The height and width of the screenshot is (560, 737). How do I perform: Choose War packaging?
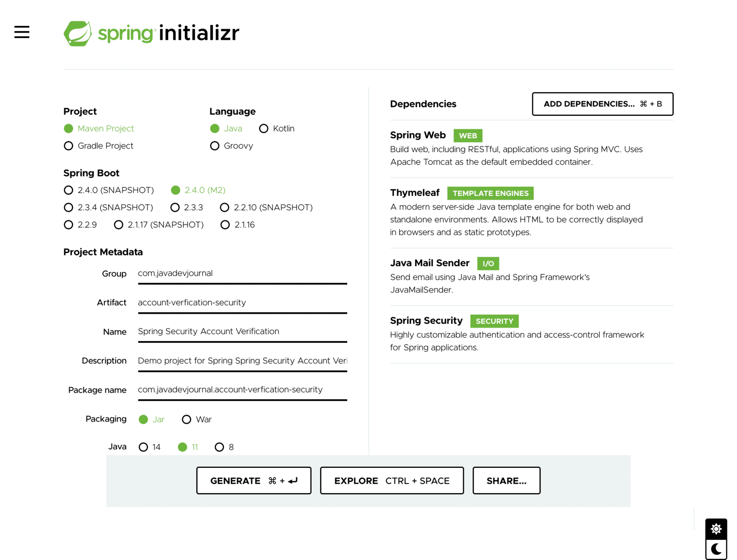tap(186, 419)
